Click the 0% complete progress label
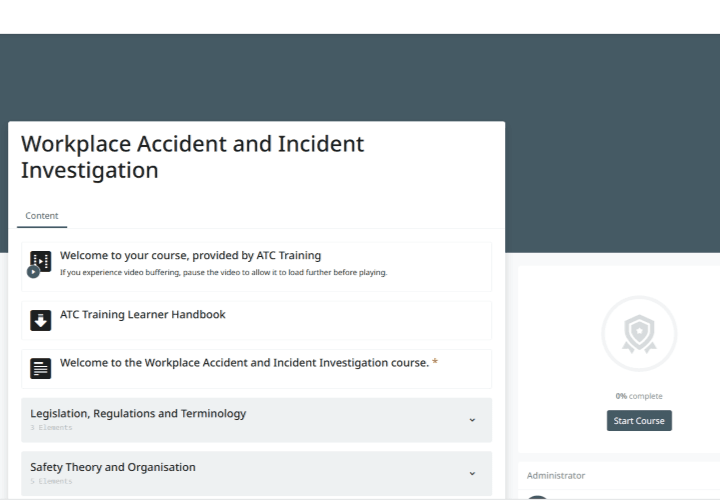 (x=639, y=396)
